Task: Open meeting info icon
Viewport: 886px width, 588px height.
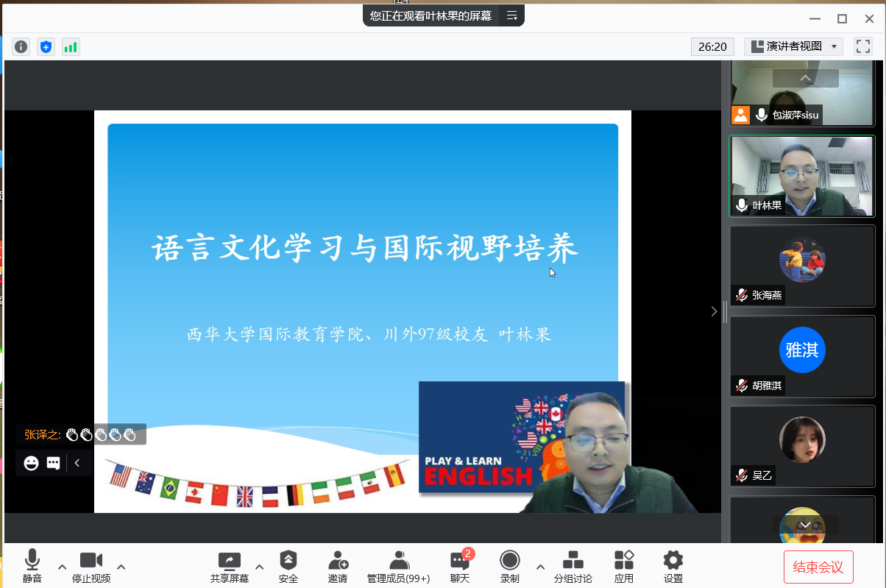Action: click(21, 47)
